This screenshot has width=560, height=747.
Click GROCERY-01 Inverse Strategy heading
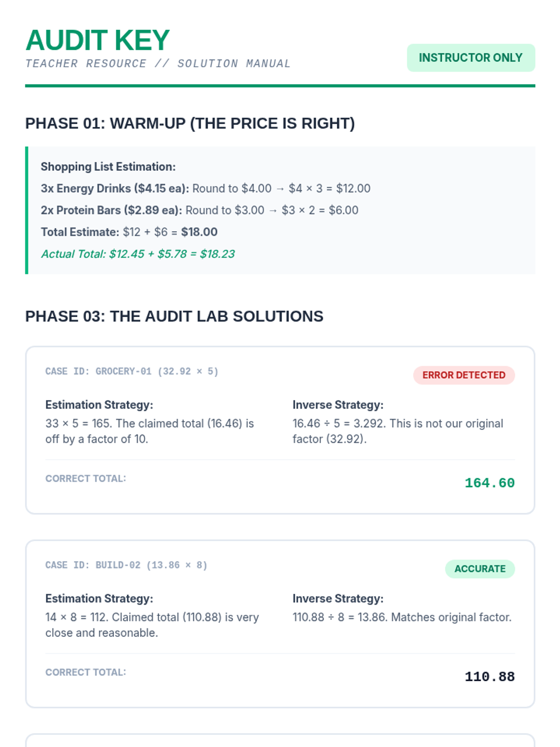click(337, 405)
